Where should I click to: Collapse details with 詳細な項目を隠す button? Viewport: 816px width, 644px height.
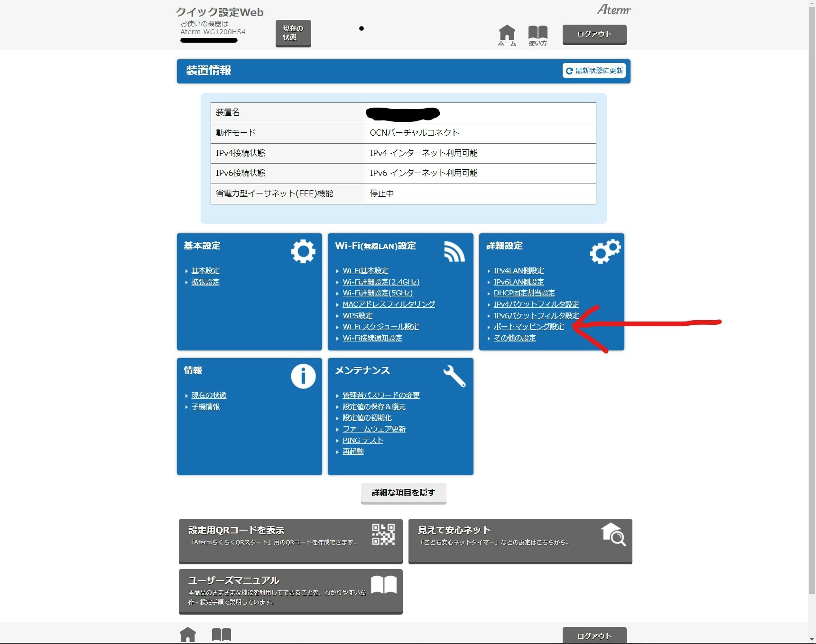(x=403, y=493)
